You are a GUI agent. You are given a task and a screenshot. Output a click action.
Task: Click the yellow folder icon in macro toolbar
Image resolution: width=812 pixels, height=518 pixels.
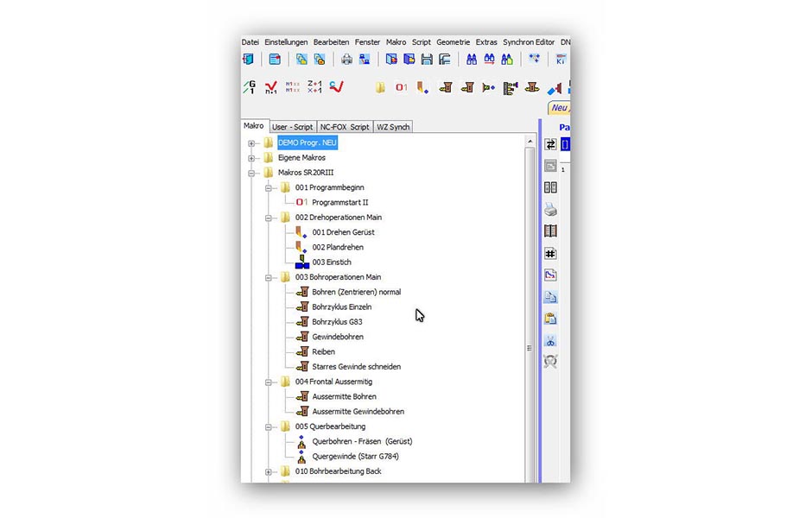[380, 87]
